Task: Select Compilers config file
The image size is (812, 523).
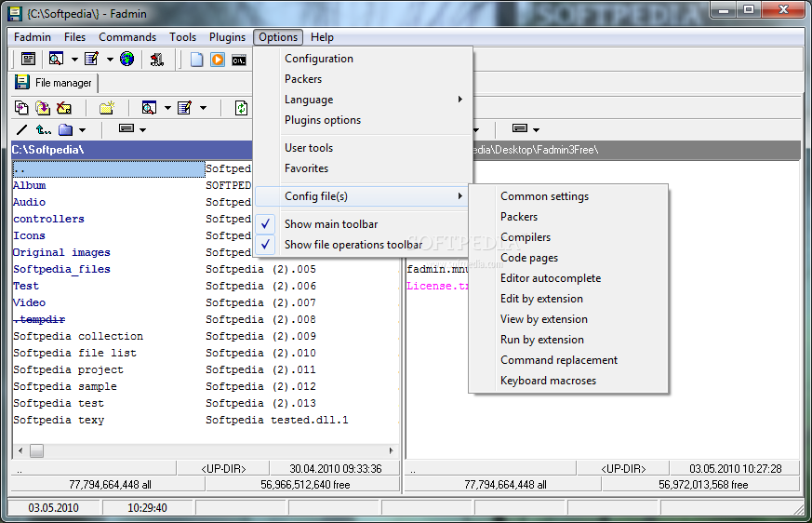Action: click(568, 237)
